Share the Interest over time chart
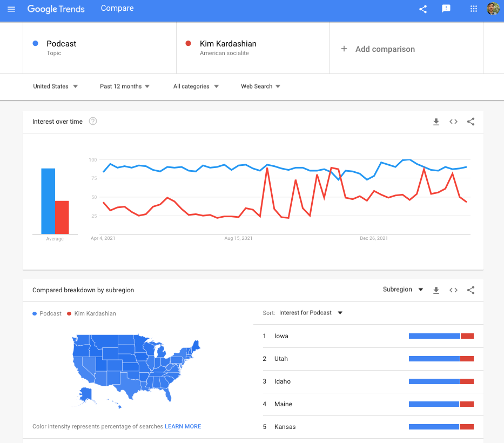 [x=471, y=122]
